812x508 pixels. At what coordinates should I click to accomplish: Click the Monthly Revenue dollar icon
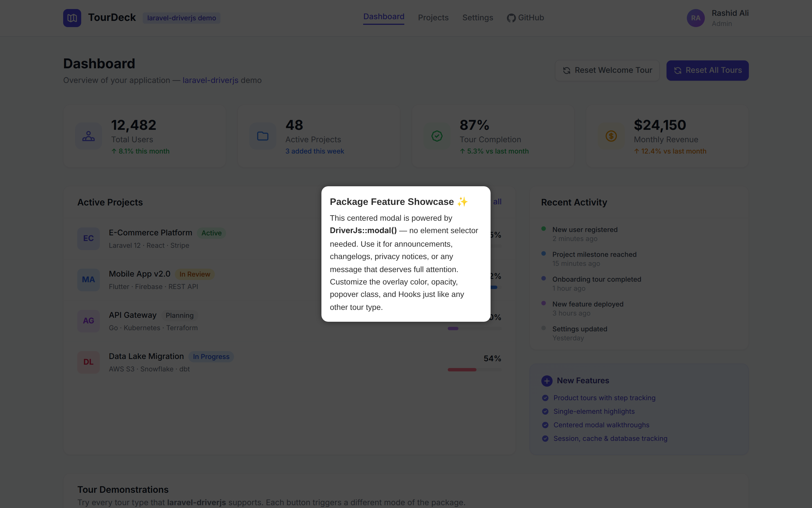point(611,136)
